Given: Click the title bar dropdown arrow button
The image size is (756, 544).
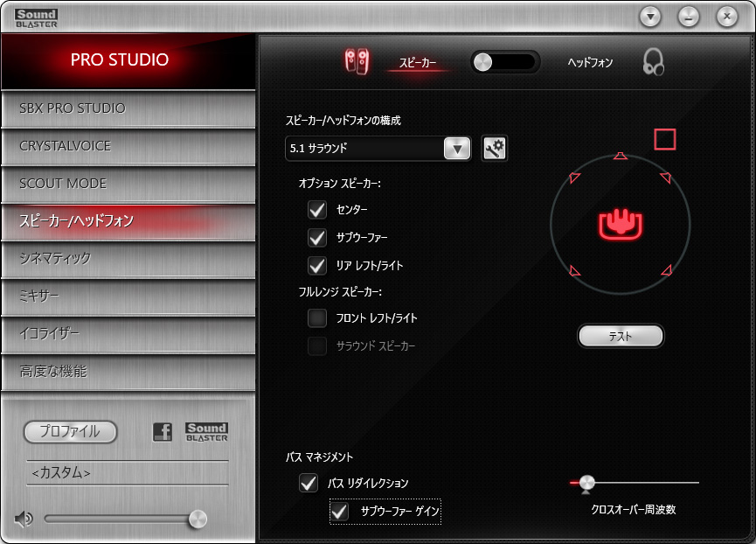Looking at the screenshot, I should tap(650, 17).
